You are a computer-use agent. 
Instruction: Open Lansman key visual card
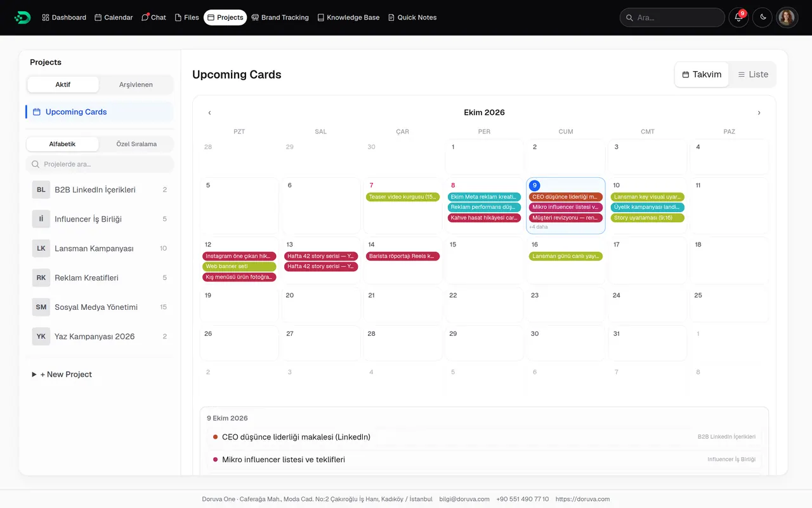[x=648, y=197]
